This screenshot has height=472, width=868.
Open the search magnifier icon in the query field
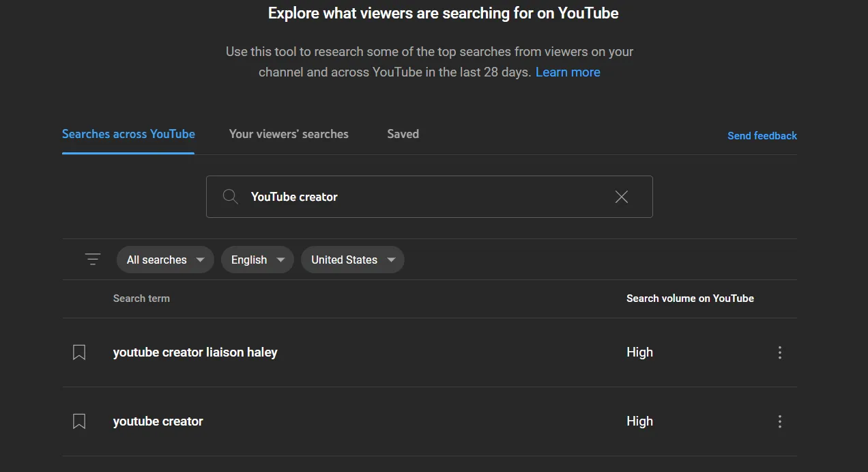pos(230,197)
